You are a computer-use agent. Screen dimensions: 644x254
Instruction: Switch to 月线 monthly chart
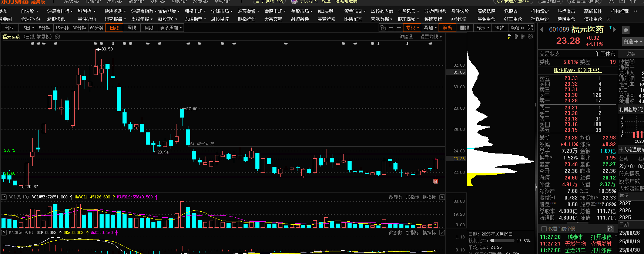149,28
